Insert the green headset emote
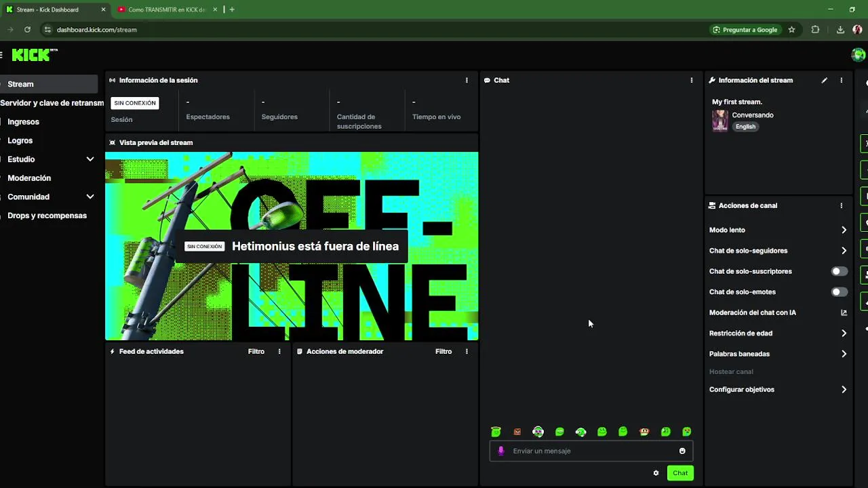 (581, 432)
